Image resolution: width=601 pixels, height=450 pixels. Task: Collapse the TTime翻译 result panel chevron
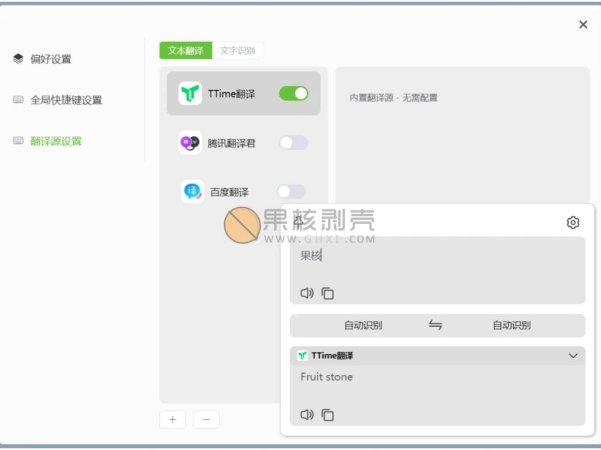[573, 356]
